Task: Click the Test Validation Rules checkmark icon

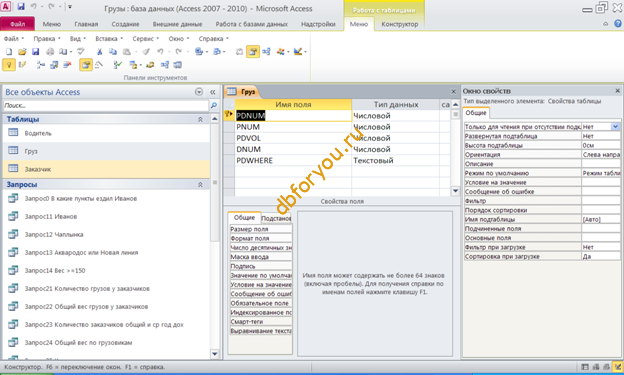Action: pyautogui.click(x=117, y=65)
